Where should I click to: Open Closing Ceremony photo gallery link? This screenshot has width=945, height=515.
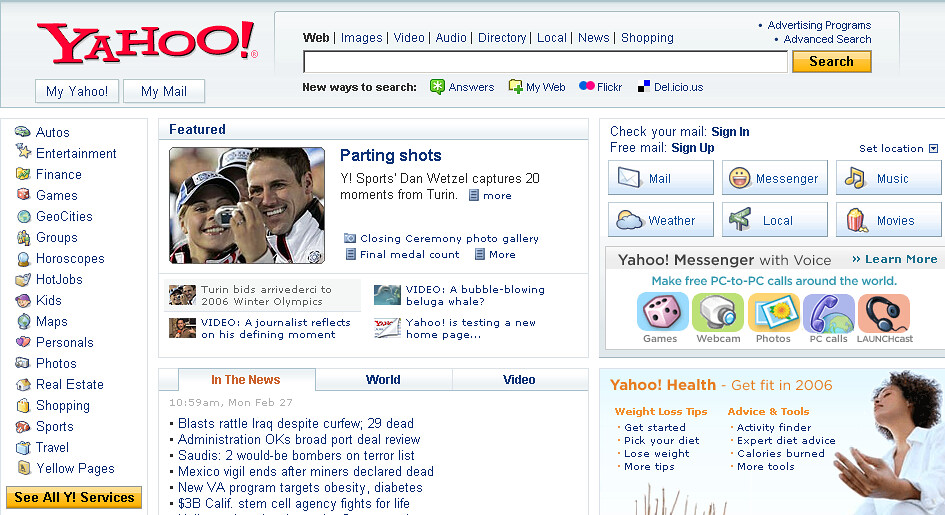tap(449, 239)
